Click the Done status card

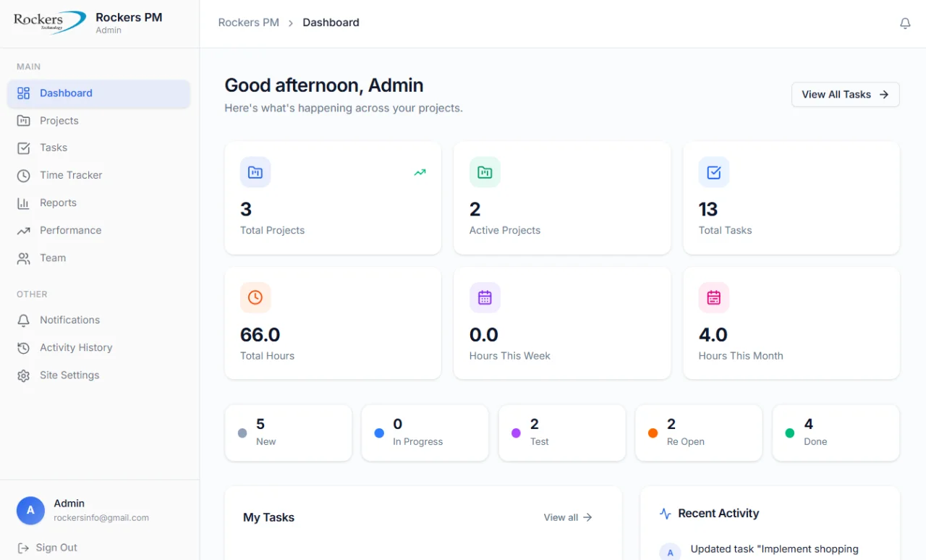pos(836,433)
